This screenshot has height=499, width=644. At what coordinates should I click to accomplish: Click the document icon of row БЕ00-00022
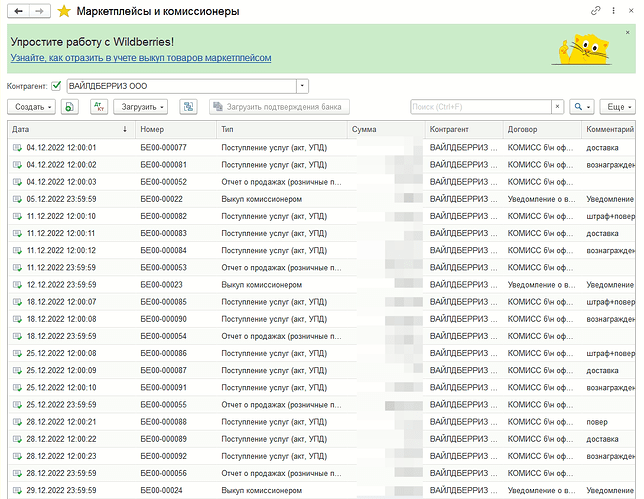coord(17,199)
